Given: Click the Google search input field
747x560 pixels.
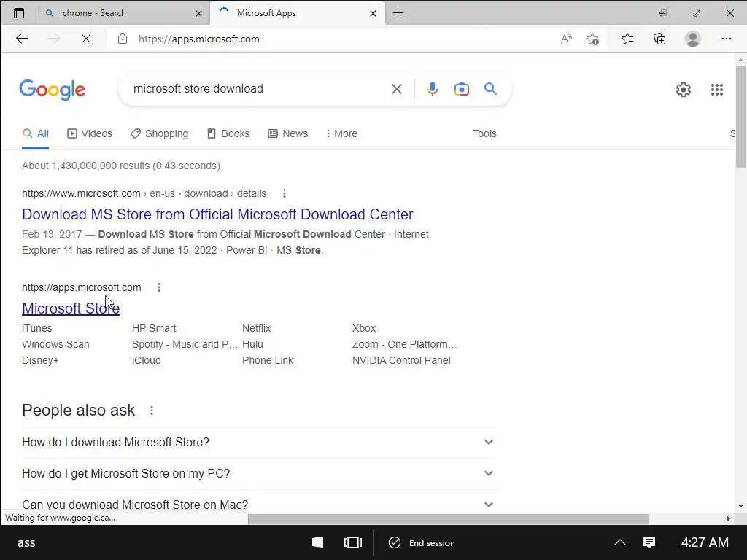Looking at the screenshot, I should point(258,88).
